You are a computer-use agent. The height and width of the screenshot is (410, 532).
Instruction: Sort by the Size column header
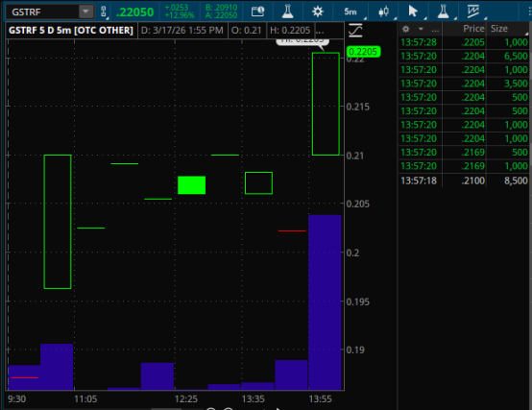pos(498,29)
